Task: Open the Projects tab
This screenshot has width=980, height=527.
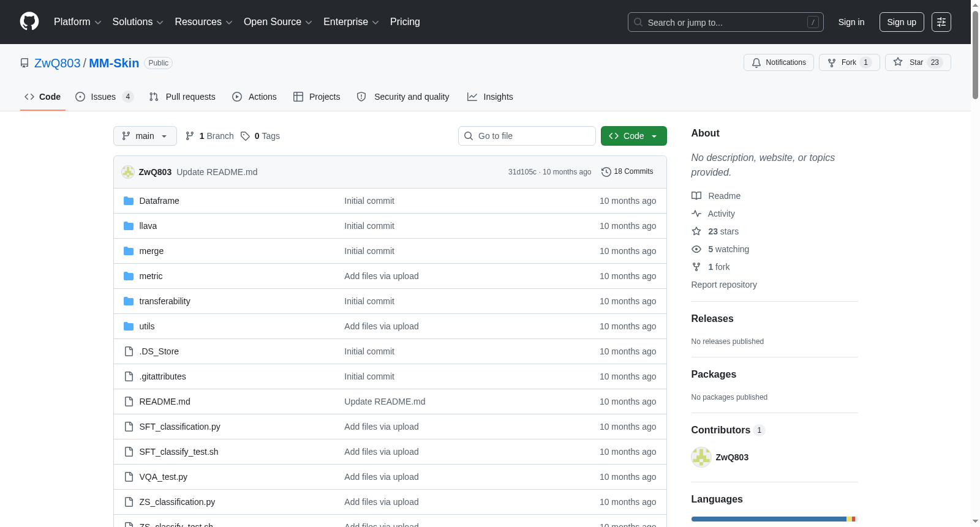Action: [x=317, y=97]
